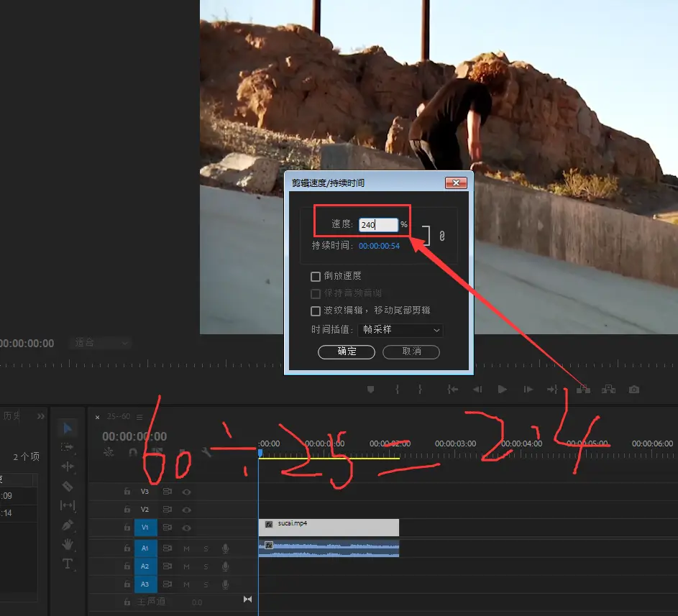Switch to the 历史 panel tab
Viewport: 678px width, 616px height.
point(12,416)
